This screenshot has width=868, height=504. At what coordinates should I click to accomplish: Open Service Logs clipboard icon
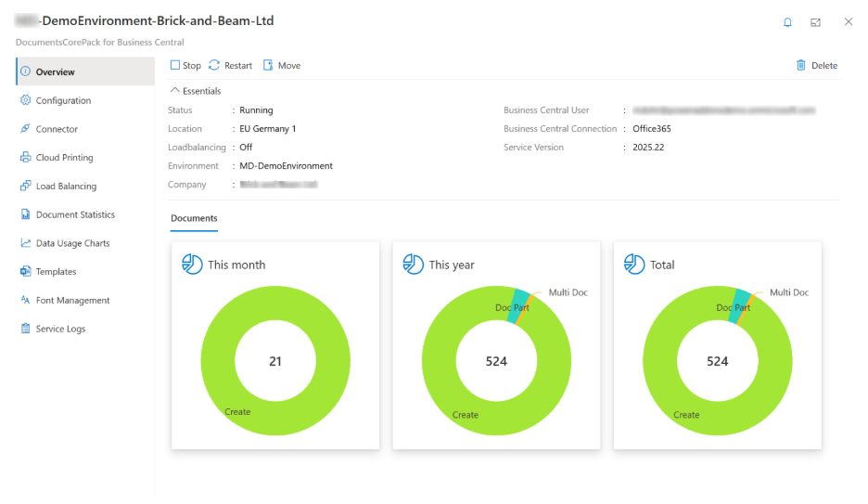(x=25, y=329)
